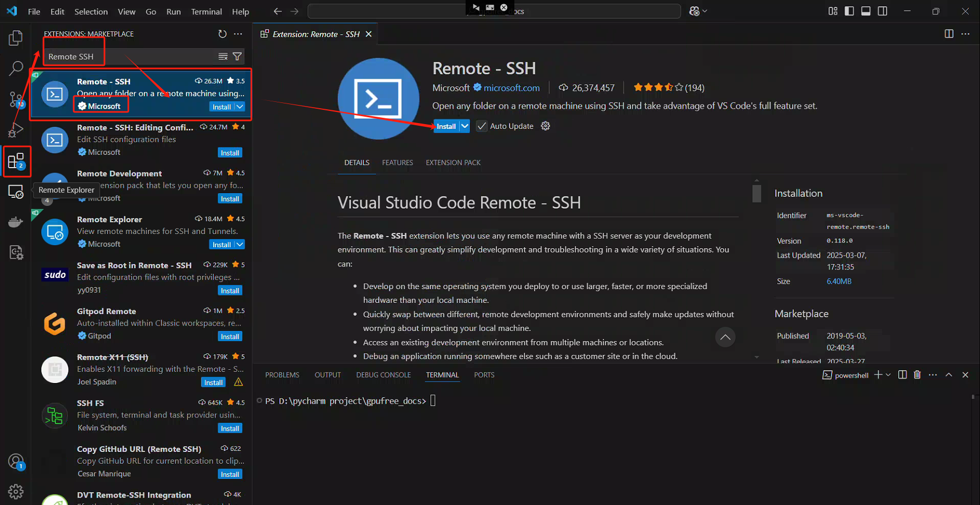Screen dimensions: 980x505
Task: Toggle the bottom Panel visibility
Action: tap(865, 11)
